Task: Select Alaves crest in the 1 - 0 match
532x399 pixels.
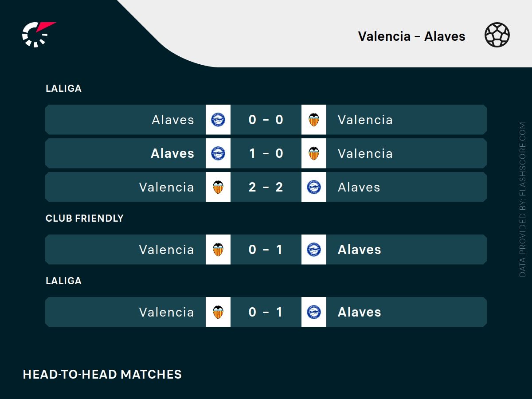Action: (x=218, y=153)
